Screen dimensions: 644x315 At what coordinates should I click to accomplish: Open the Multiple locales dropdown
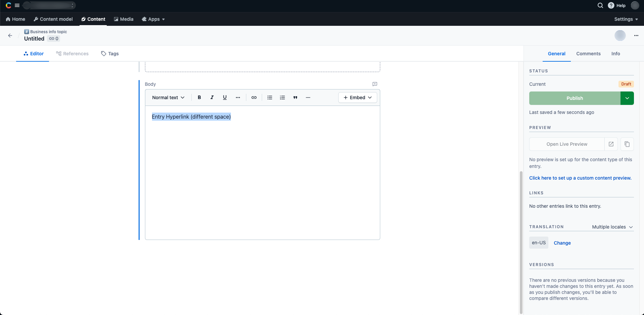coord(612,227)
